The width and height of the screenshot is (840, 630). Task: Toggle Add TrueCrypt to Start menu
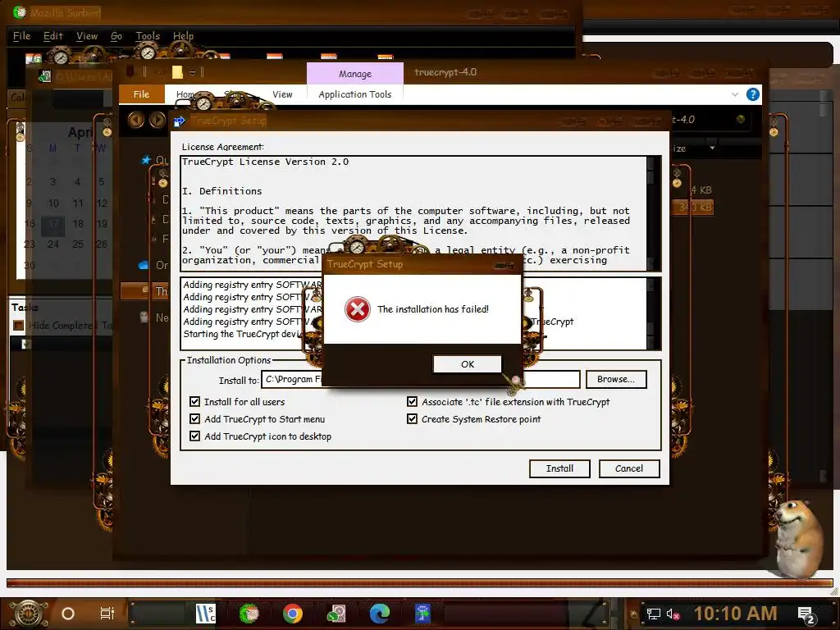(194, 419)
